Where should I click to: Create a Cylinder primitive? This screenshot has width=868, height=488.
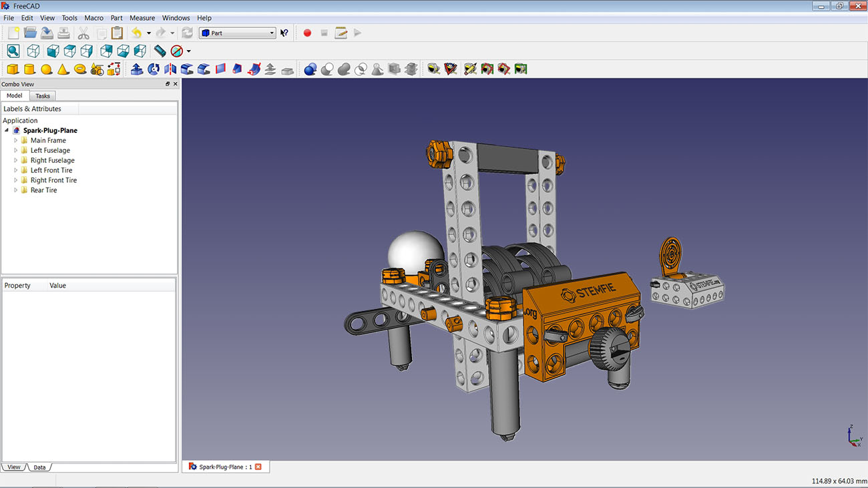tap(29, 69)
